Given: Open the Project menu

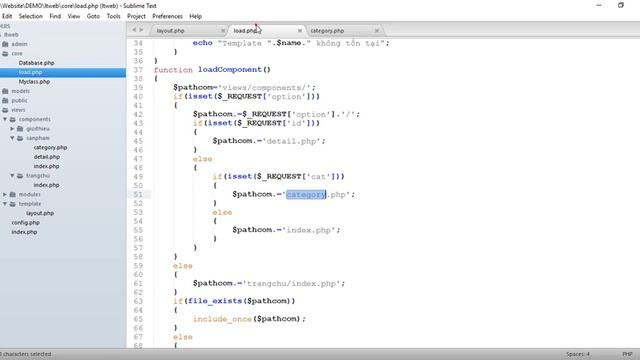Looking at the screenshot, I should click(136, 16).
